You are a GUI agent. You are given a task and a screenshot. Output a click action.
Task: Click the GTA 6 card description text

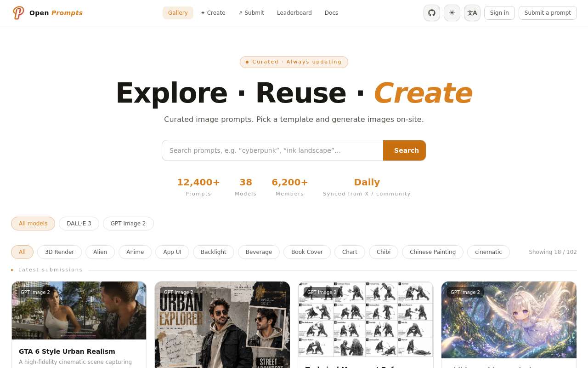coord(75,362)
